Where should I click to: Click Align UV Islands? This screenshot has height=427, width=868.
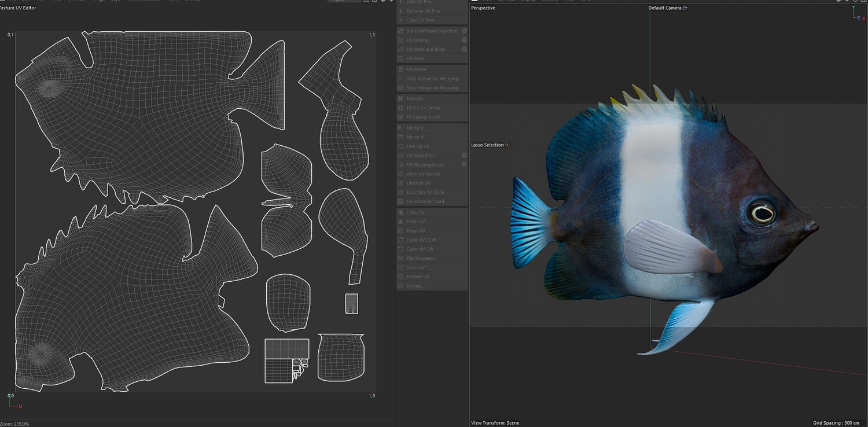tap(432, 174)
